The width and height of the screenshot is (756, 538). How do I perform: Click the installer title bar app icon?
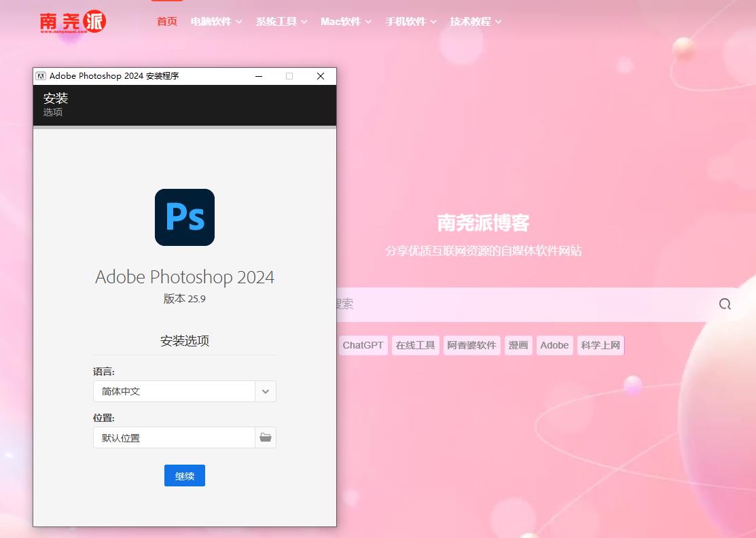tap(41, 75)
